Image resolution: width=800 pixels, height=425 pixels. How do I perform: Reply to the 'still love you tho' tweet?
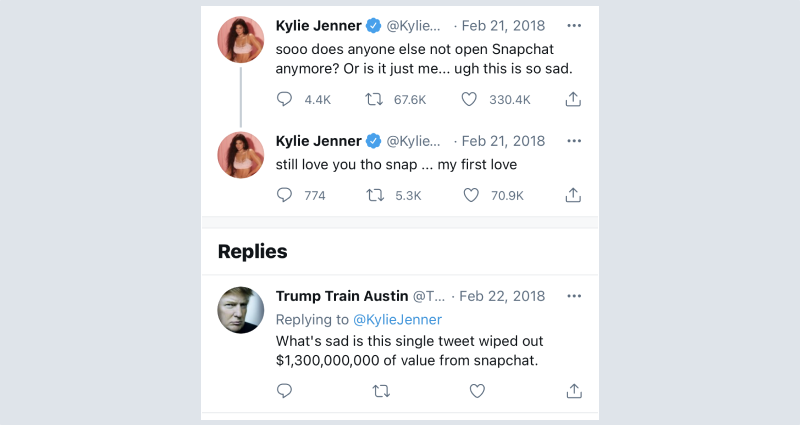click(x=284, y=195)
